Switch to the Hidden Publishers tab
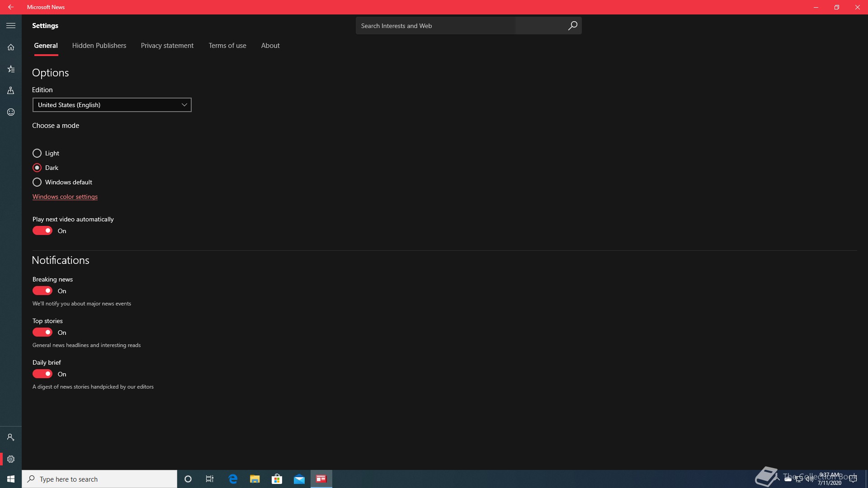This screenshot has width=868, height=488. pyautogui.click(x=99, y=46)
